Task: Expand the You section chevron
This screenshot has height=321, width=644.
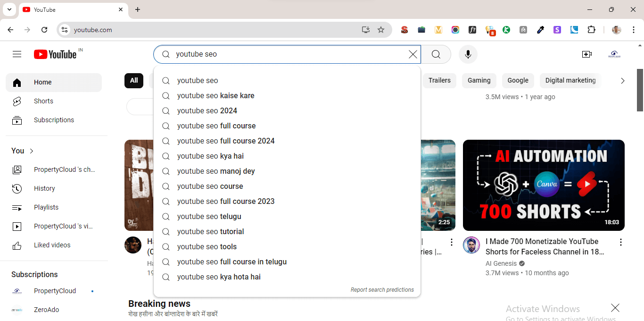Action: [x=32, y=151]
